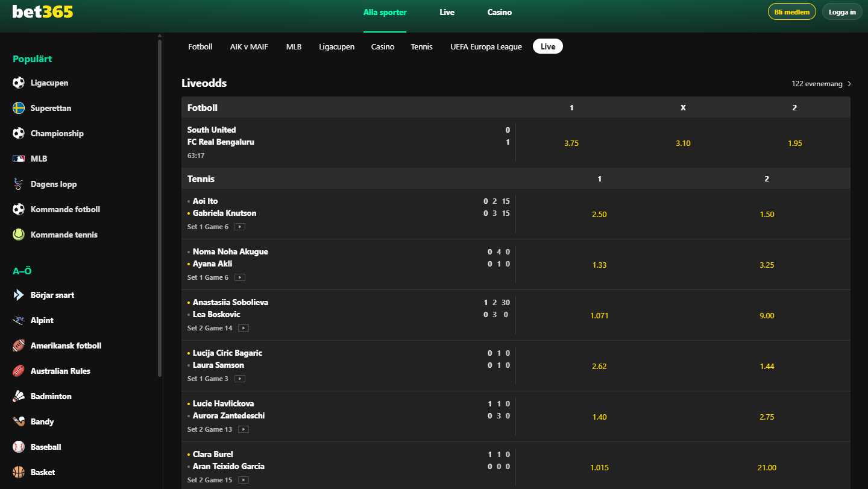Bet on Lucija Ciric Bagaric at 2.62

pos(599,367)
